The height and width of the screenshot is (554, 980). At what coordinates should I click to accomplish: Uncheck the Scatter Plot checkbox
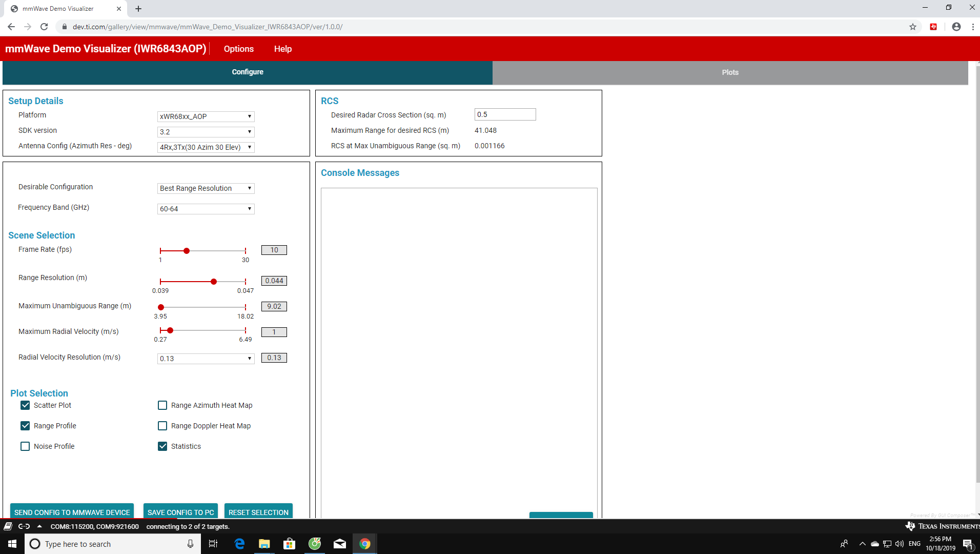(x=25, y=405)
